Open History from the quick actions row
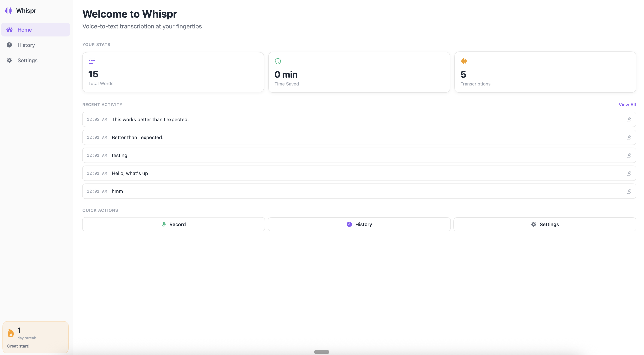The height and width of the screenshot is (355, 644). pos(359,224)
